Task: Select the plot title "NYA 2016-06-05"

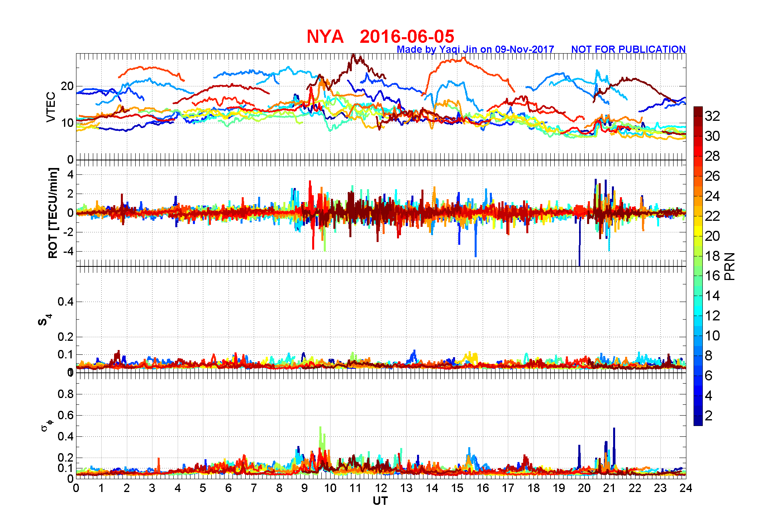Action: click(380, 36)
